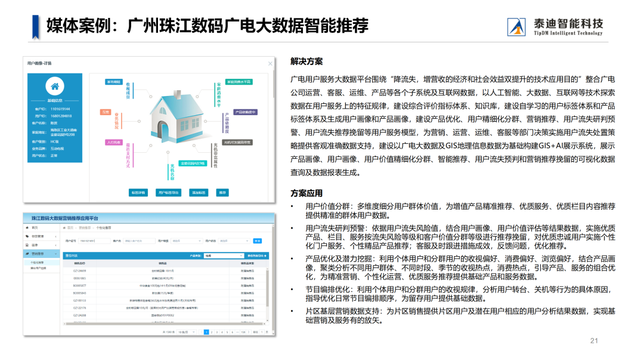This screenshot has width=644, height=363.
Task: Click the 营销推荐 icon in sidebar
Action: (27, 254)
